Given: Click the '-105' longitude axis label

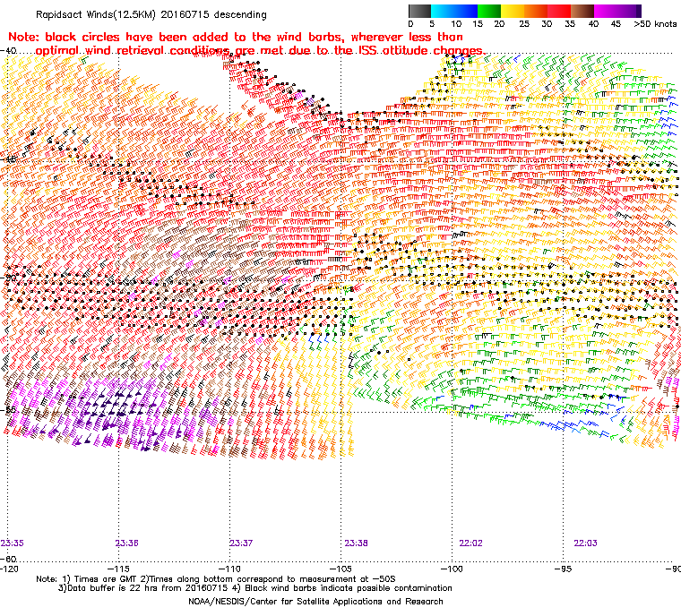Looking at the screenshot, I should [x=340, y=569].
